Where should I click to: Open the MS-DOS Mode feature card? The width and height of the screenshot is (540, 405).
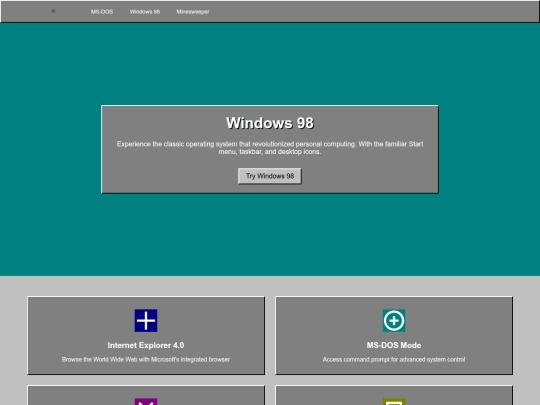tap(394, 335)
